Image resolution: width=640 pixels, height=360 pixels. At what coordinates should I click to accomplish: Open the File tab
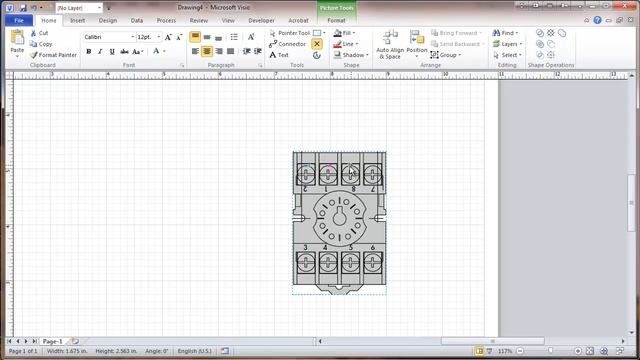click(19, 20)
